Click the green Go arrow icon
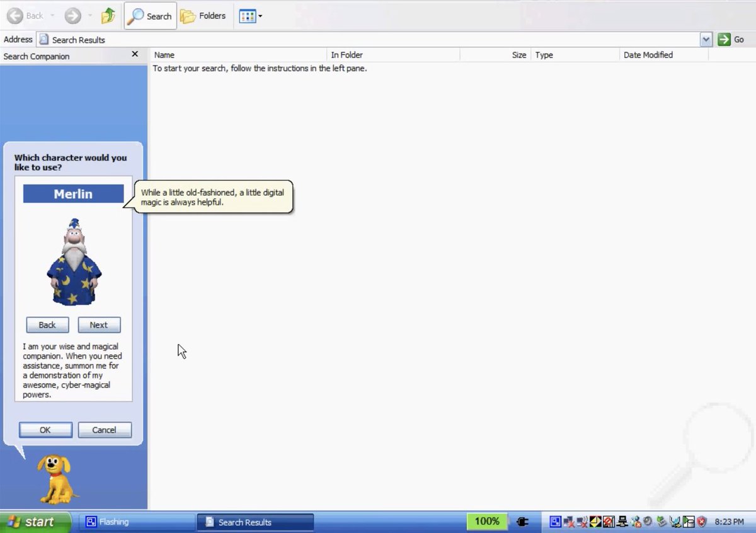Viewport: 756px width, 533px height. (x=724, y=39)
